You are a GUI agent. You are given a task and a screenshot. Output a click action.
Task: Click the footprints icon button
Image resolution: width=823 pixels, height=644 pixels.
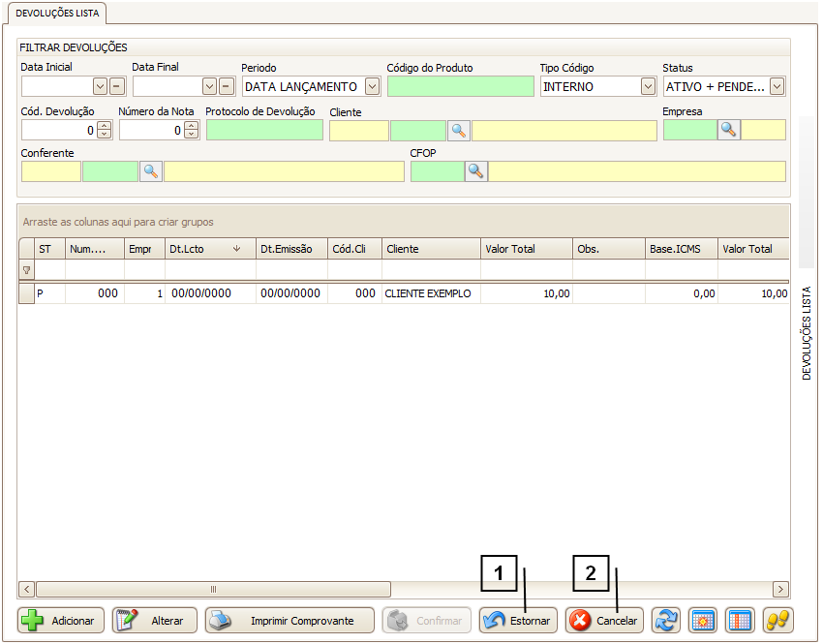click(778, 621)
